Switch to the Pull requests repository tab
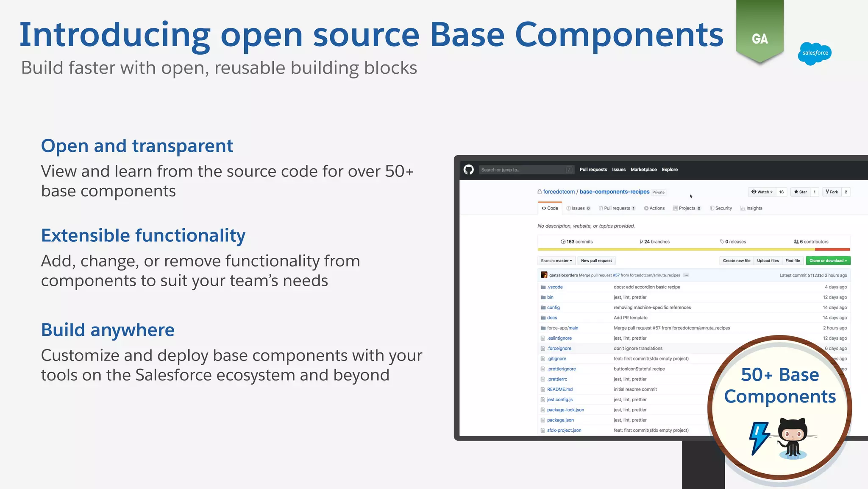868x489 pixels. click(x=617, y=208)
